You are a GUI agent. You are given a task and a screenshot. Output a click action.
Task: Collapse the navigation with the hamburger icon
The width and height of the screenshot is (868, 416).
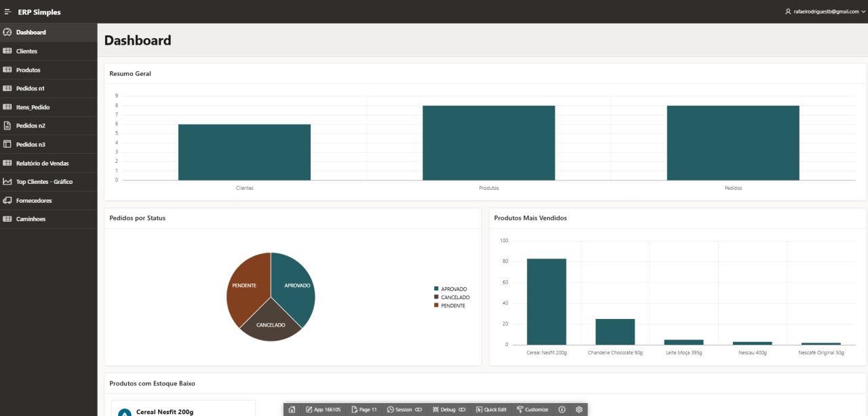tap(8, 12)
